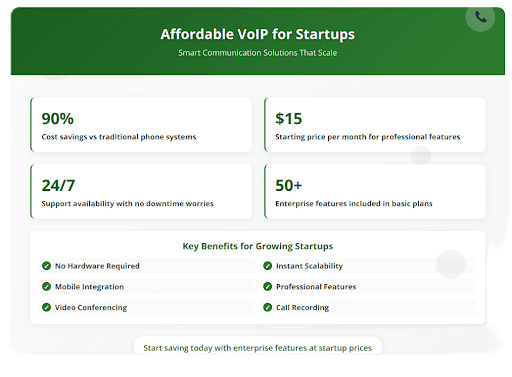Click the phone icon in header corner
Screen dimensions: 512x377
480,17
